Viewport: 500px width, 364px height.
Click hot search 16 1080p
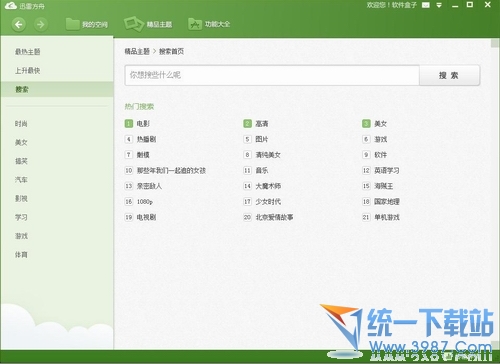point(139,202)
